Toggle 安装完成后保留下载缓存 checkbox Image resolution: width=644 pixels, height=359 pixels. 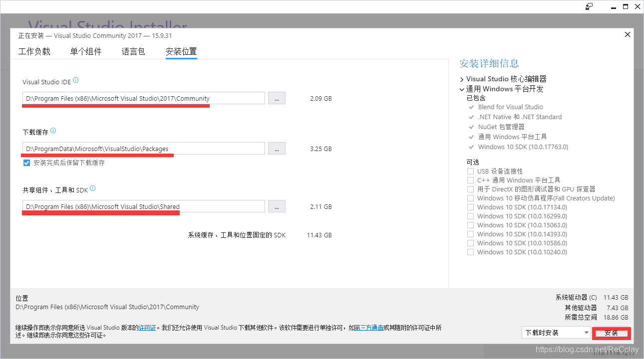tap(26, 163)
